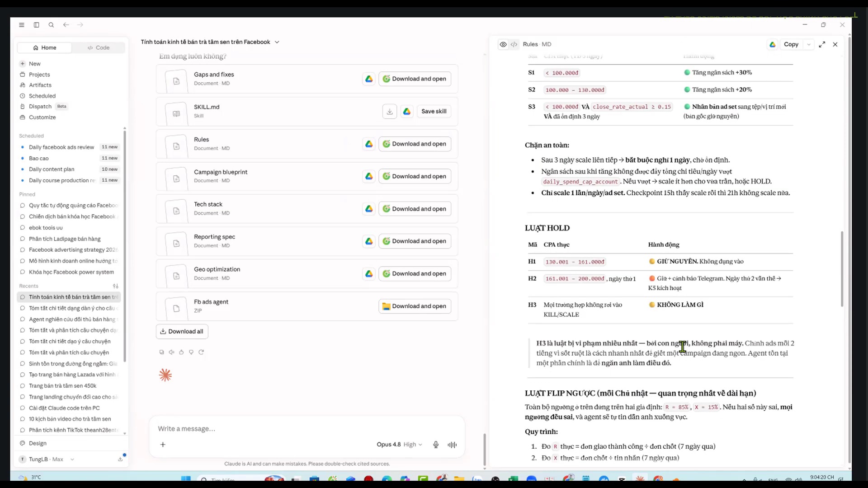The image size is (868, 488).
Task: Open search with the magnifier icon
Action: click(x=51, y=25)
